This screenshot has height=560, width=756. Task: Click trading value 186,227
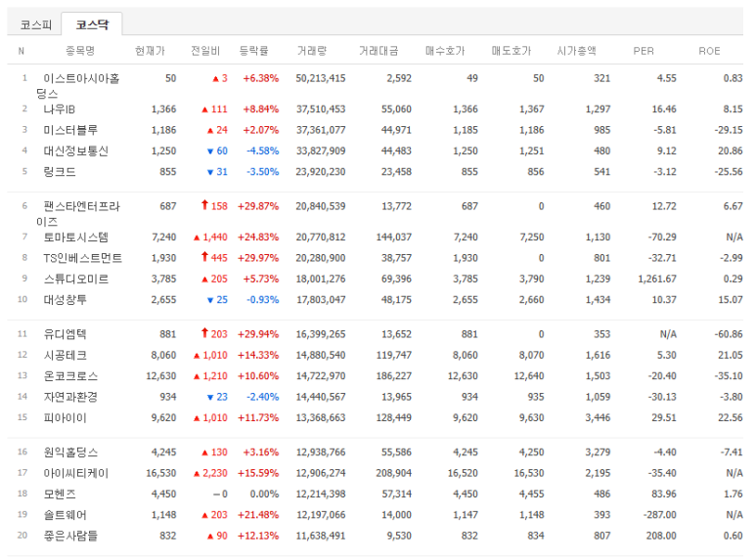point(394,376)
